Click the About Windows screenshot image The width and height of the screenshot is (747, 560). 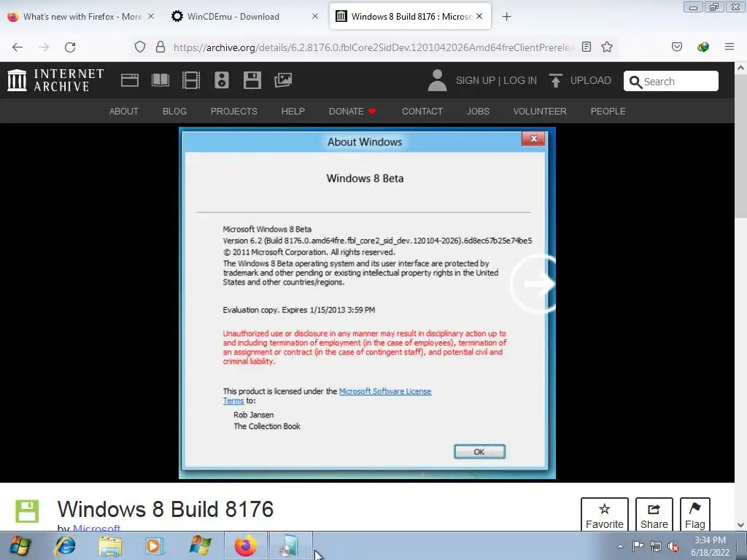[367, 303]
